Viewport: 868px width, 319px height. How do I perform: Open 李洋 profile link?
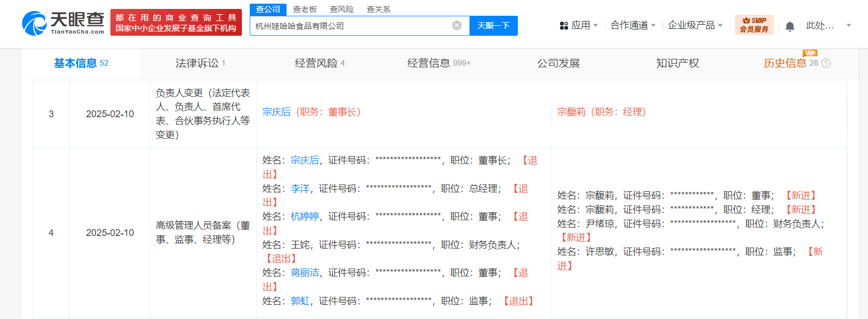[300, 189]
